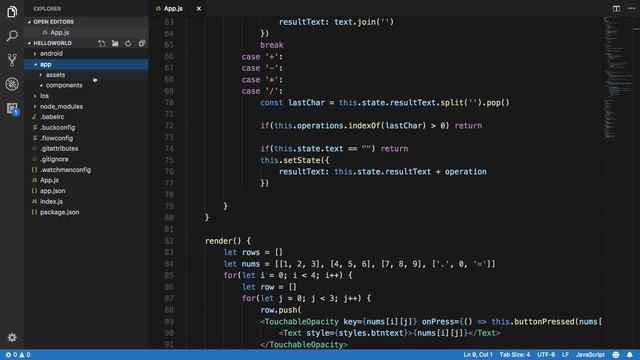The height and width of the screenshot is (360, 640).
Task: Open the Manage gear menu
Action: 12,338
